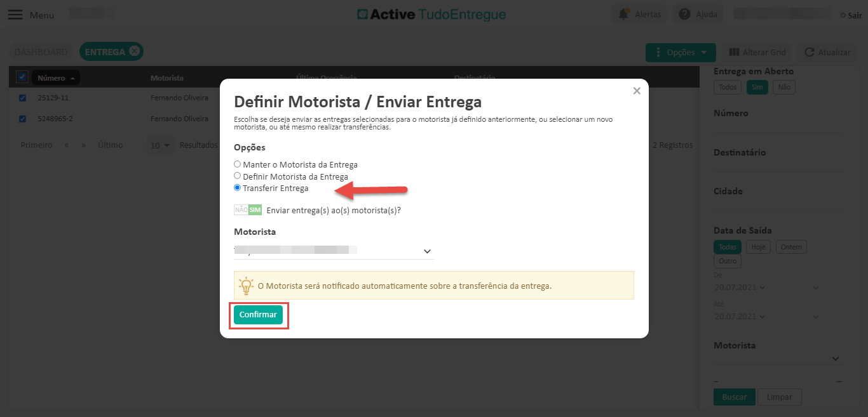Click the Confirmar button
Viewport: 868px width, 417px height.
tap(258, 315)
